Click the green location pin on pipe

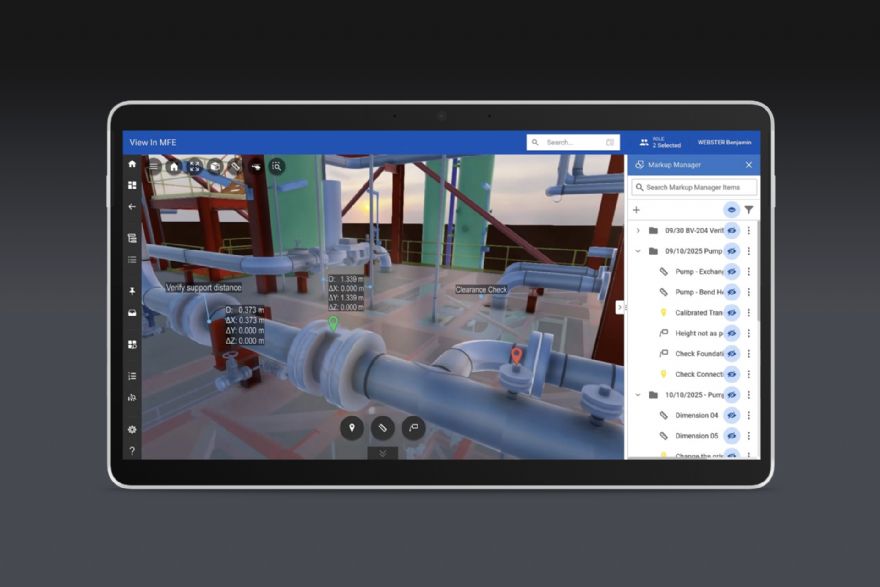[333, 323]
